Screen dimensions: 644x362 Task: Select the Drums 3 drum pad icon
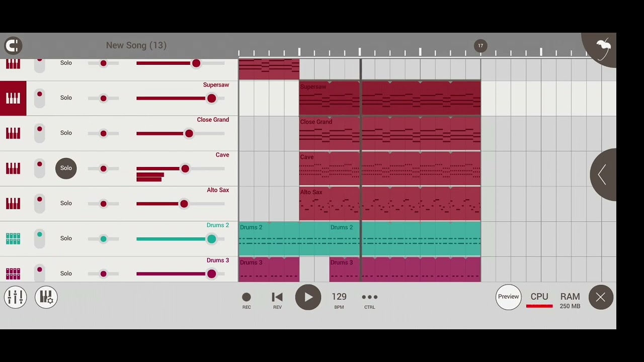click(x=13, y=274)
